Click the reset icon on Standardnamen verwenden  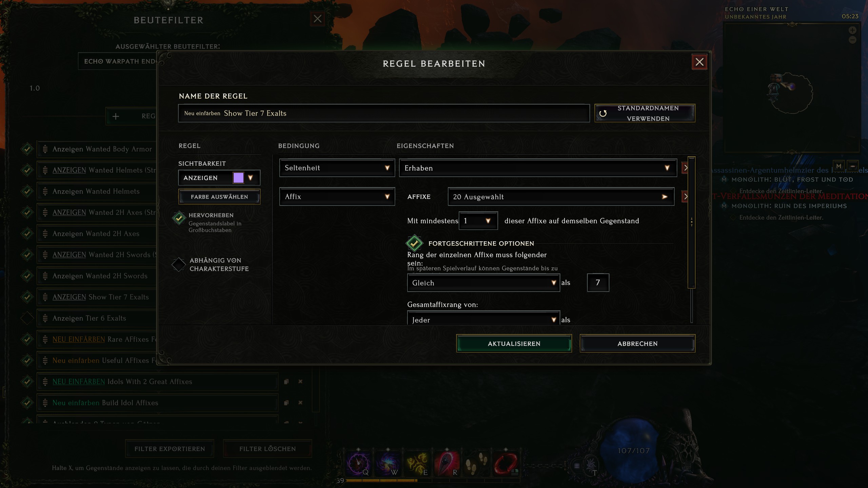603,114
